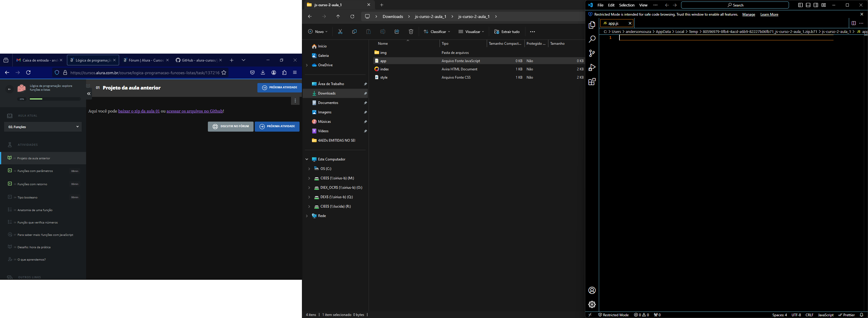Click Save to Pocket icon
The image size is (868, 318).
pyautogui.click(x=252, y=73)
